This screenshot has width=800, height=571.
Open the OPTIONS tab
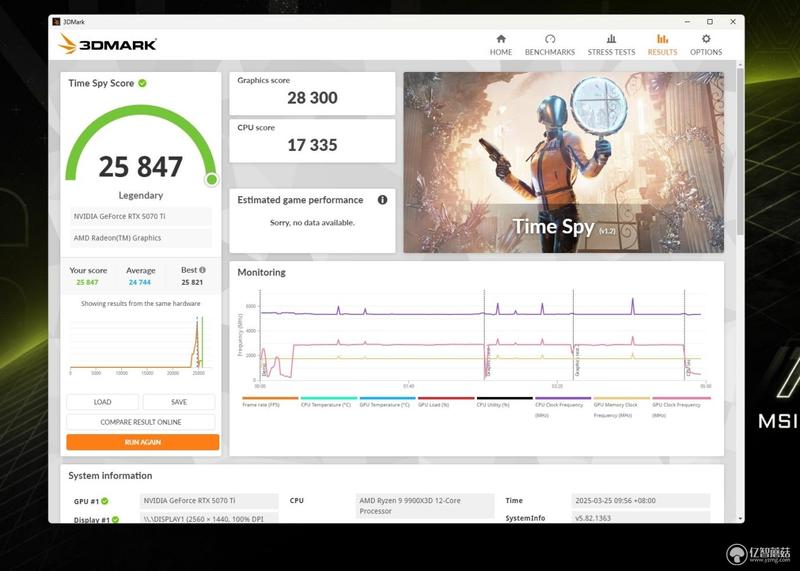706,45
